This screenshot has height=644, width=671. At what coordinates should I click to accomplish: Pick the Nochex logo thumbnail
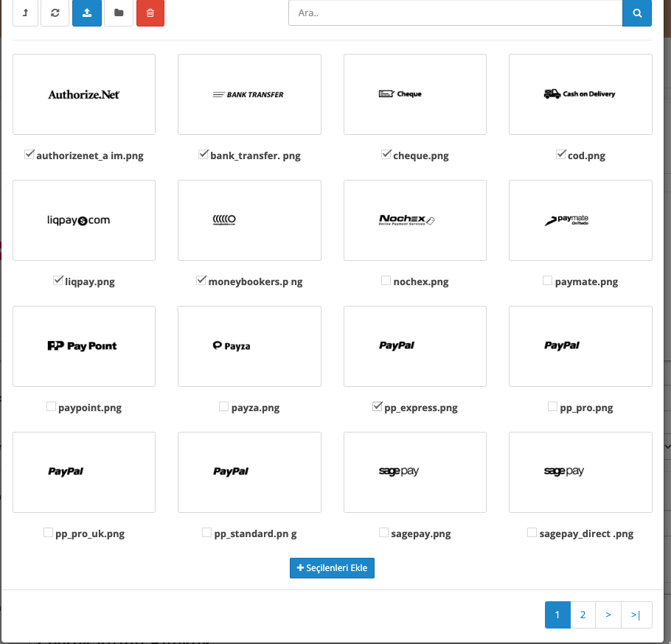pyautogui.click(x=415, y=220)
